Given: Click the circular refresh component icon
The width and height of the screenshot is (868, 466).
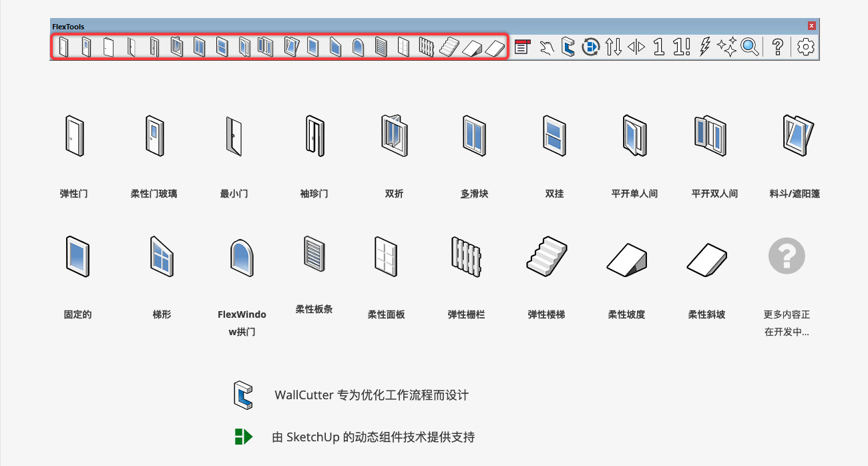Looking at the screenshot, I should 590,47.
